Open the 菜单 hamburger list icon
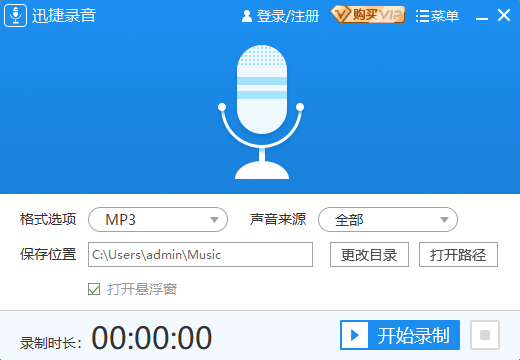This screenshot has width=520, height=360. click(422, 16)
